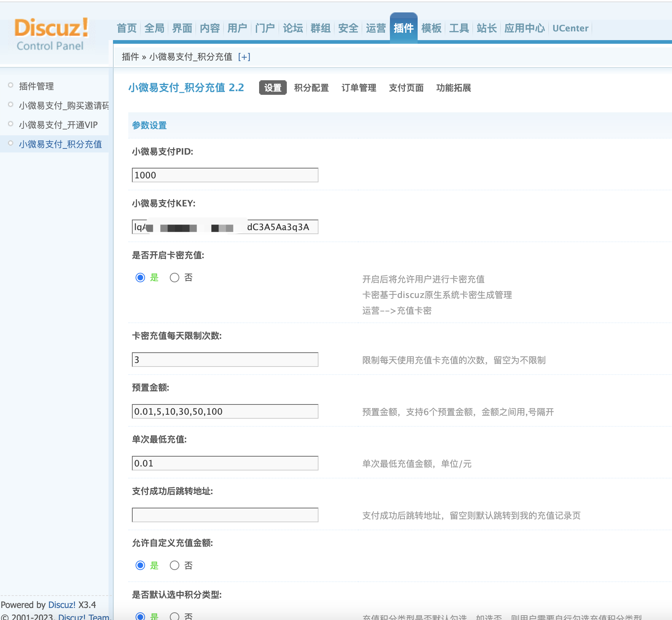Select 是 for 是否默认选中积分类型

[140, 616]
